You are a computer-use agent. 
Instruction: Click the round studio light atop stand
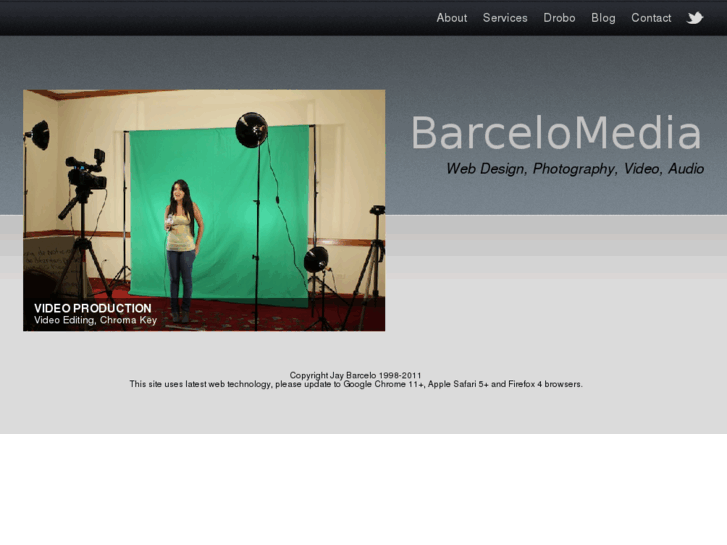click(251, 129)
